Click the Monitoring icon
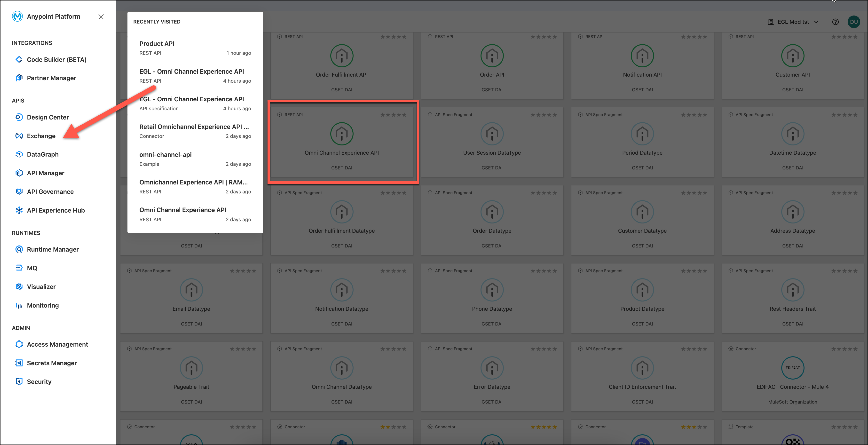The image size is (868, 445). [x=19, y=305]
